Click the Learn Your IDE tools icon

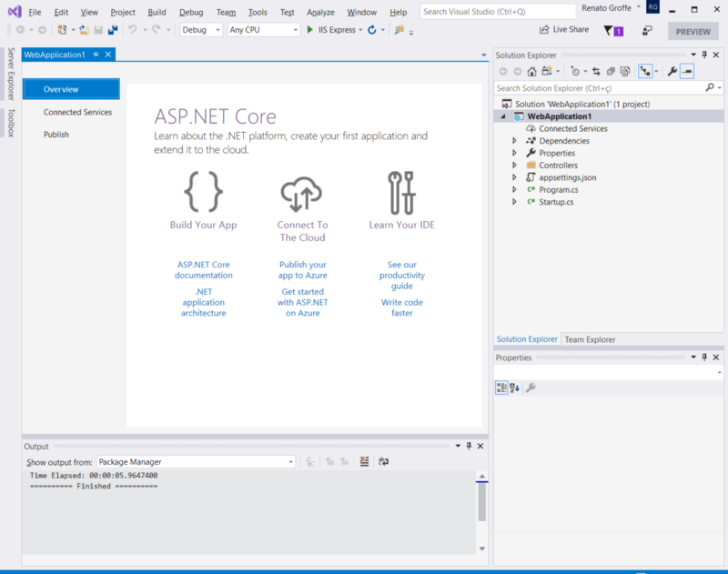[x=401, y=193]
